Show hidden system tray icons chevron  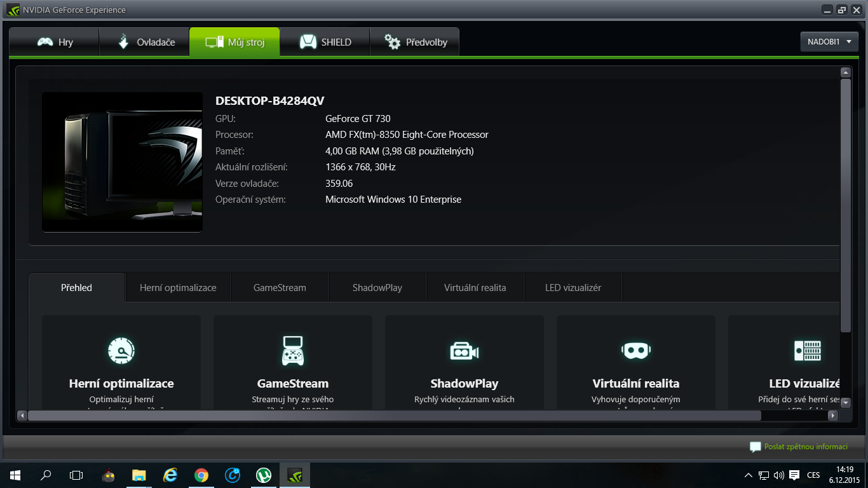[x=748, y=475]
